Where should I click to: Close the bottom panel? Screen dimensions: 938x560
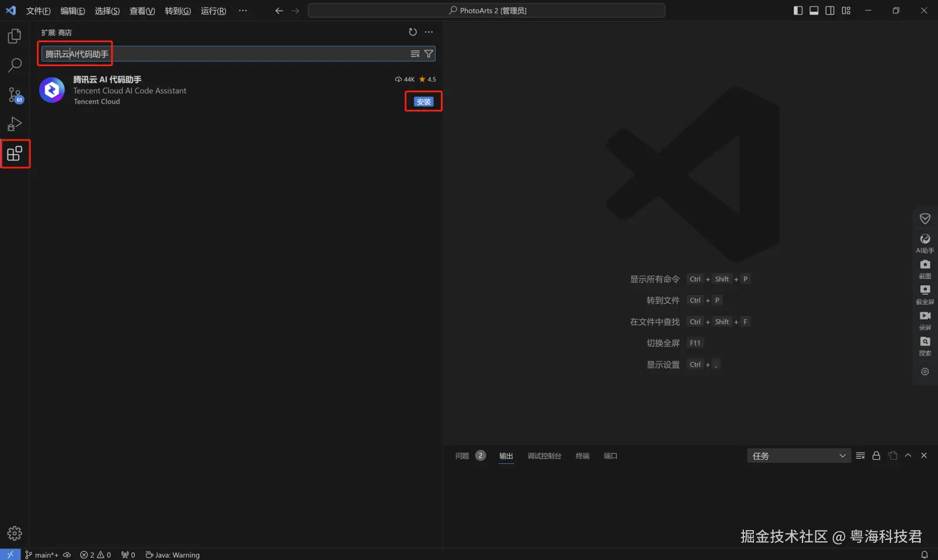(924, 456)
